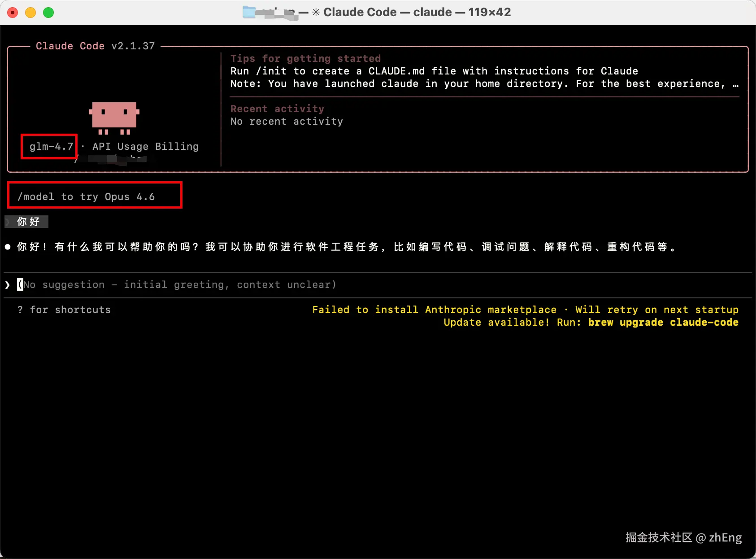The width and height of the screenshot is (756, 559).
Task: Click the green zoom window button
Action: [48, 13]
